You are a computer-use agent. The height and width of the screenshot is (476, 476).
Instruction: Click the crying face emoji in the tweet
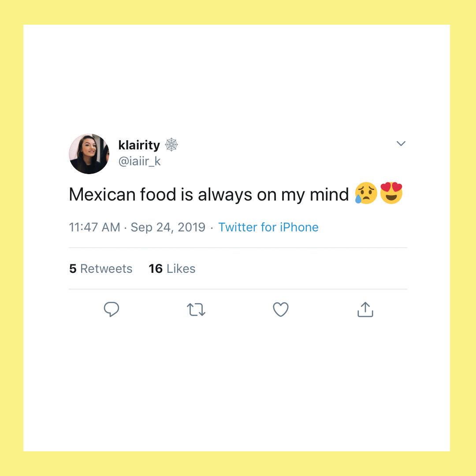coord(366,193)
